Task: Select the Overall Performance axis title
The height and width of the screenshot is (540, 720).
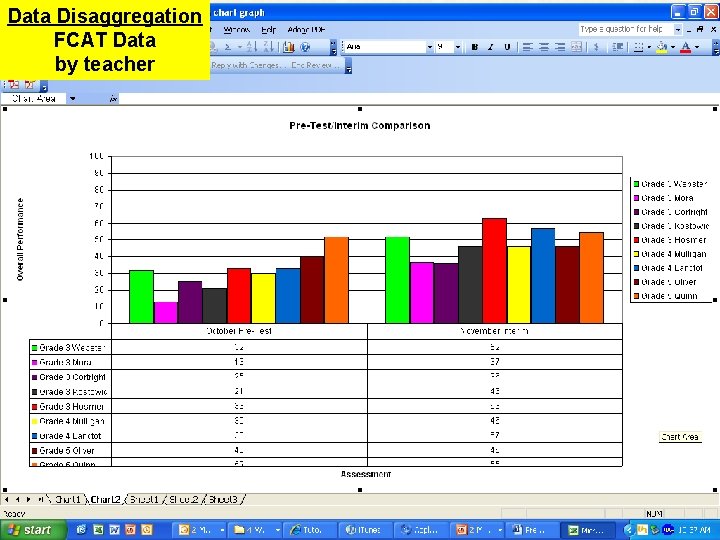Action: (x=20, y=239)
